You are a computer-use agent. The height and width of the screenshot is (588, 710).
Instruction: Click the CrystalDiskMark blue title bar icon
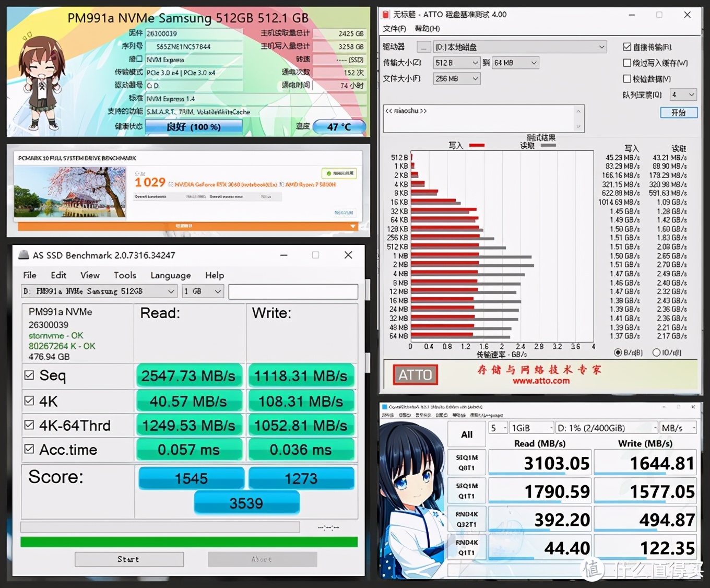[x=385, y=407]
